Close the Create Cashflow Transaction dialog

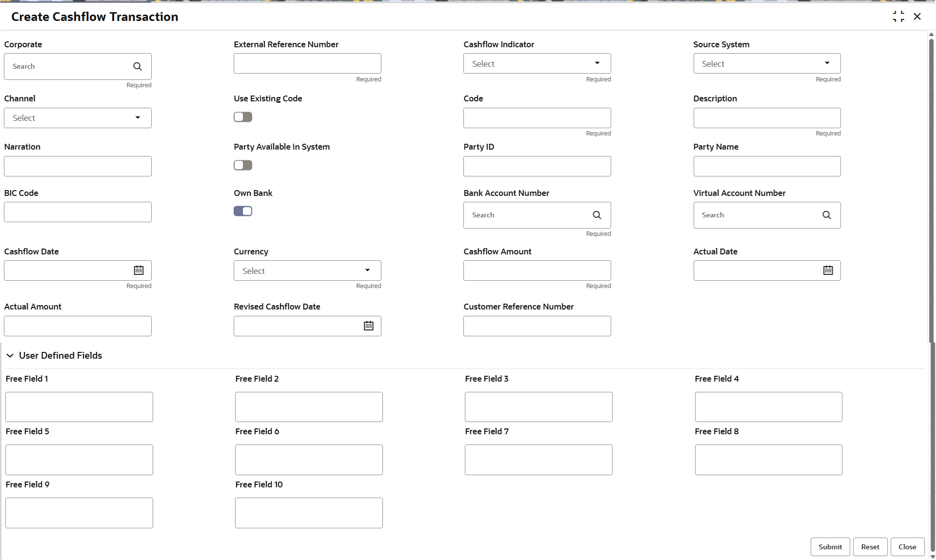[917, 17]
